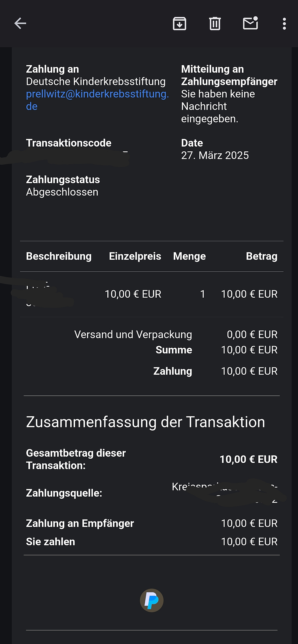Mark the email as unread
Image resolution: width=298 pixels, height=644 pixels.
250,23
